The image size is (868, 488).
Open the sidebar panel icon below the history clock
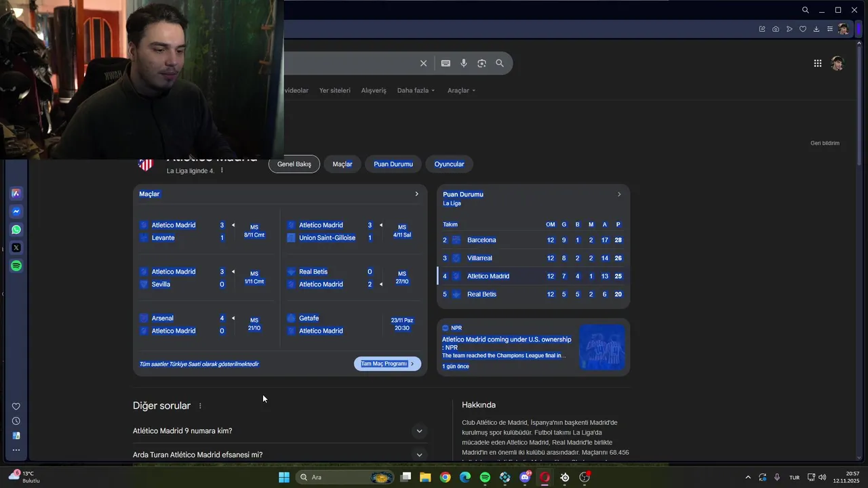point(16,436)
